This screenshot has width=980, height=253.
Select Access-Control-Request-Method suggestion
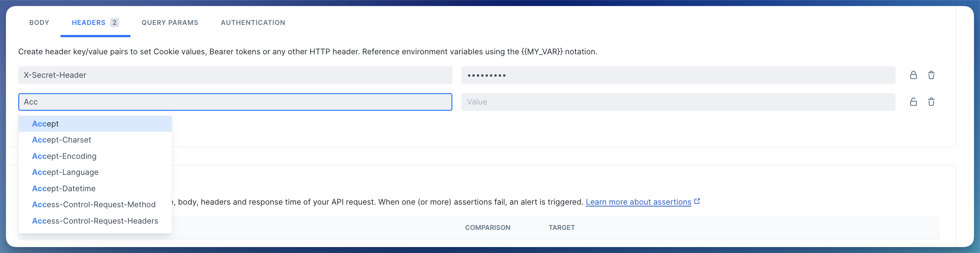pyautogui.click(x=95, y=205)
